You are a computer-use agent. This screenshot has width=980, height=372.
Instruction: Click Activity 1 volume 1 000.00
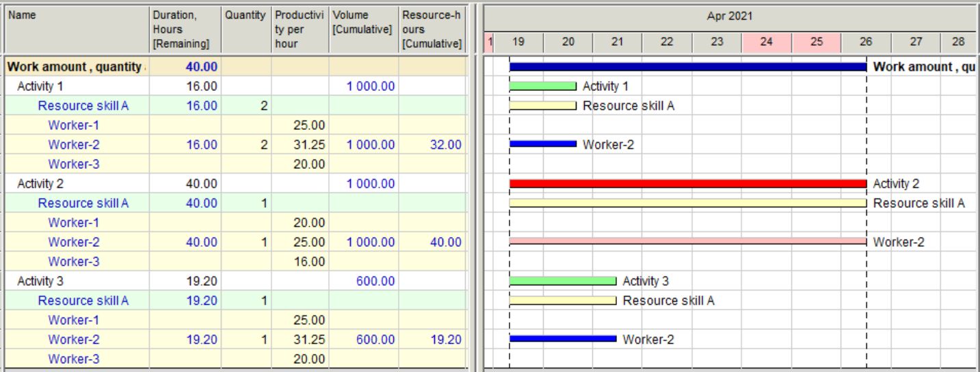[x=371, y=86]
